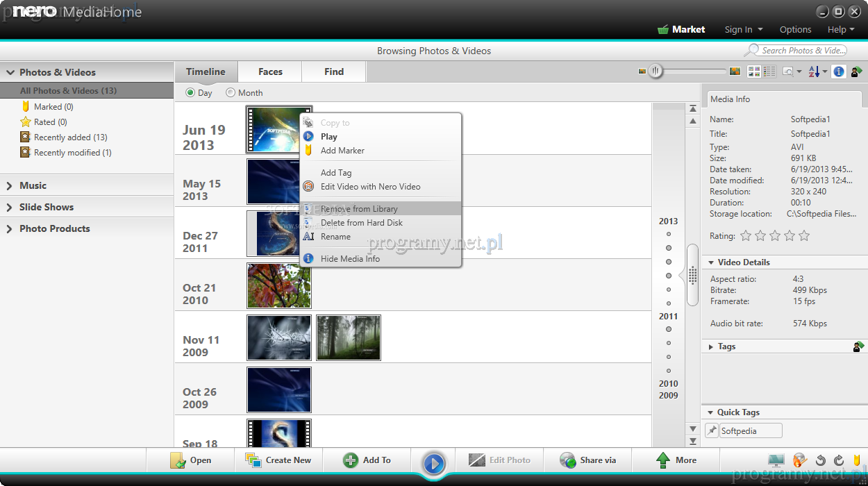868x486 pixels.
Task: Click the monitor display icon in bottom bar
Action: (776, 460)
